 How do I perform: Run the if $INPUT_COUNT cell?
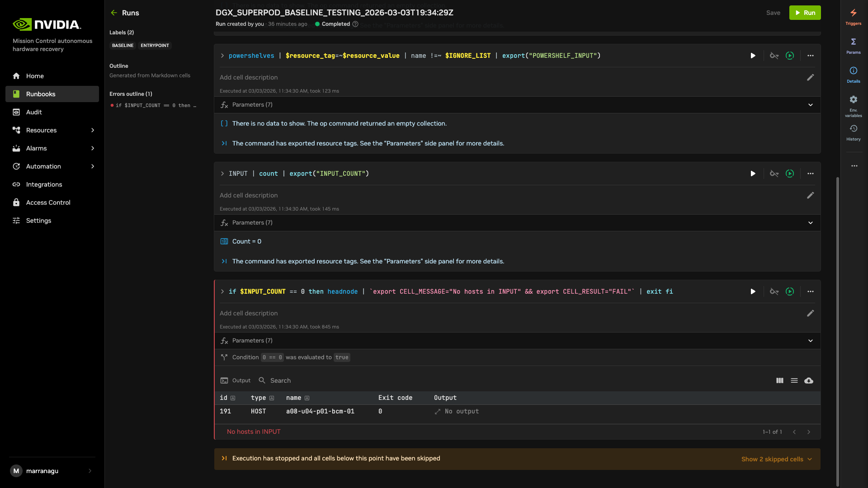pos(753,291)
